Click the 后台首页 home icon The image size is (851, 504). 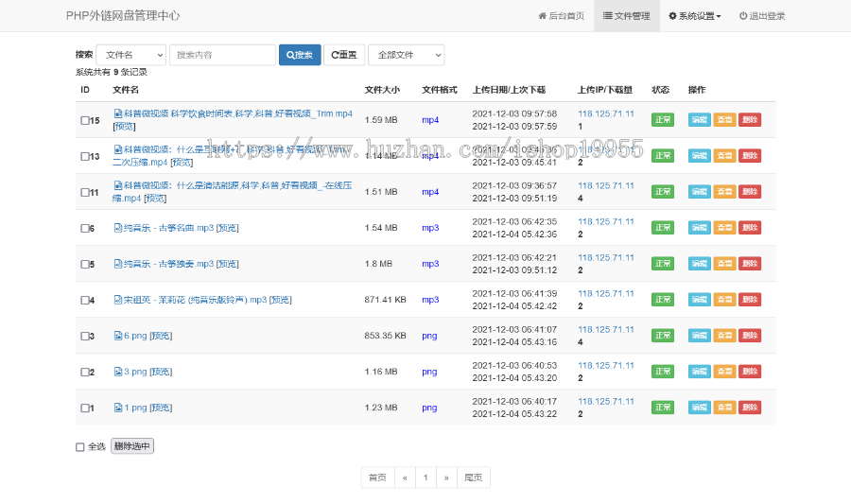542,16
